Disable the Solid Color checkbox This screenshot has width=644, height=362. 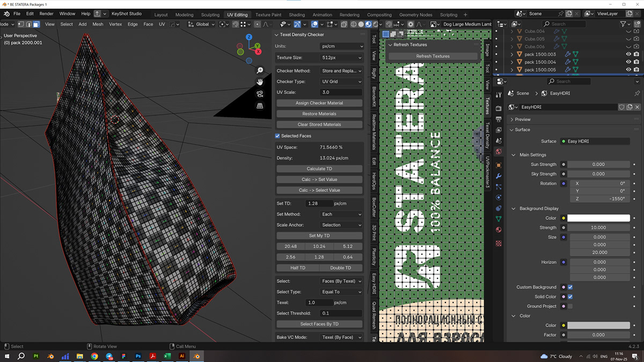(x=570, y=297)
